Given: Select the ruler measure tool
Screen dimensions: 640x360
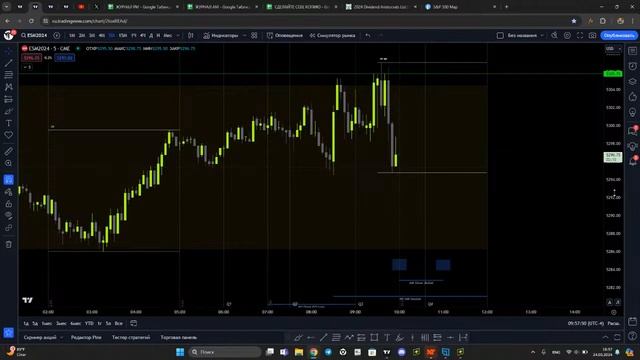Looking at the screenshot, I should pyautogui.click(x=9, y=151).
